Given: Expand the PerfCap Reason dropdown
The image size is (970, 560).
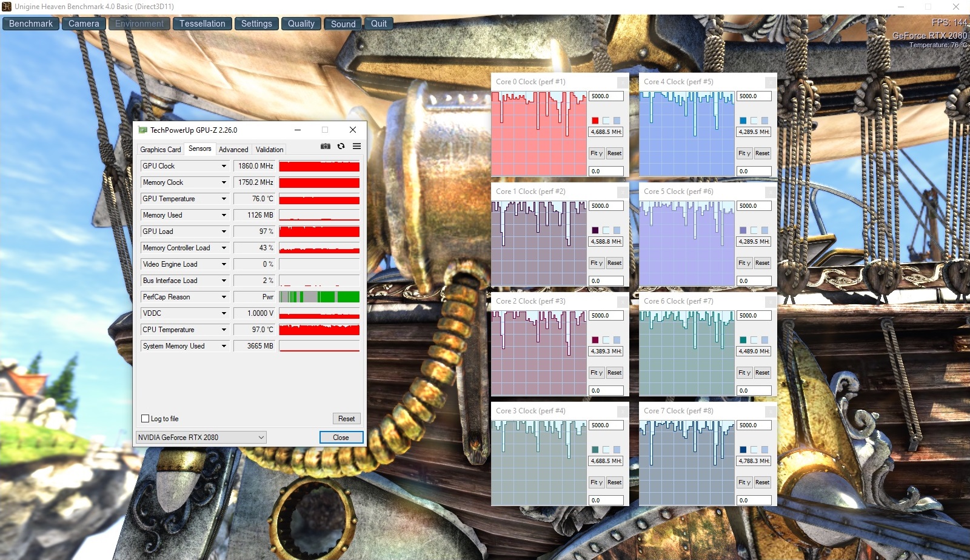Looking at the screenshot, I should [224, 297].
